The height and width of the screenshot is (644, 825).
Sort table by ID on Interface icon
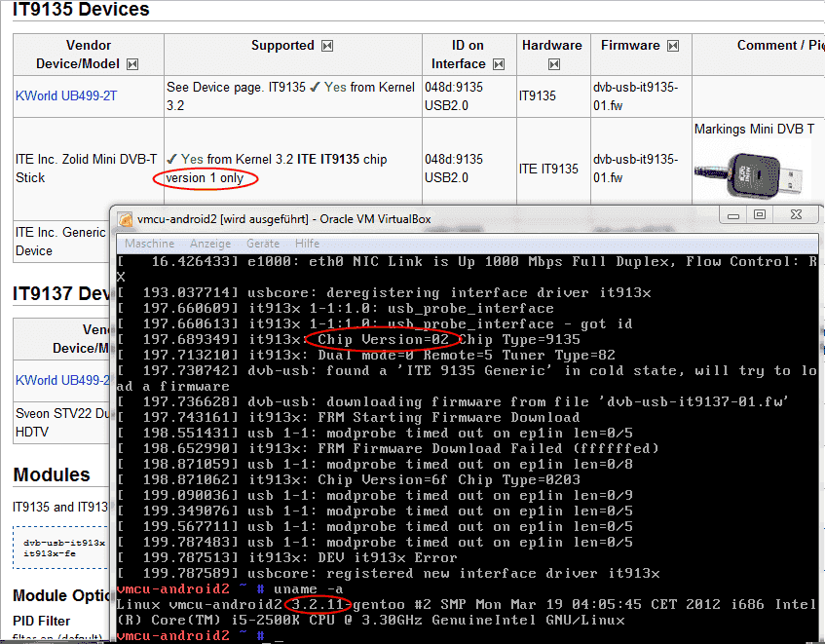pos(499,64)
